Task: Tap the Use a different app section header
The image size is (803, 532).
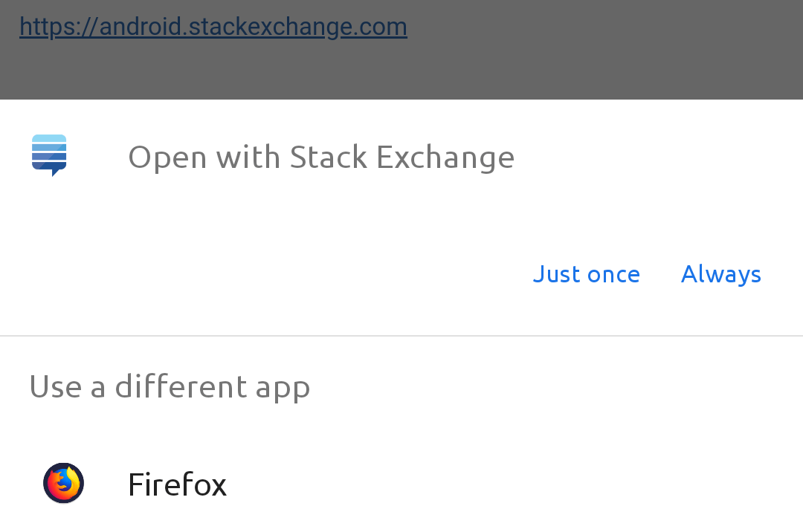Action: click(170, 386)
